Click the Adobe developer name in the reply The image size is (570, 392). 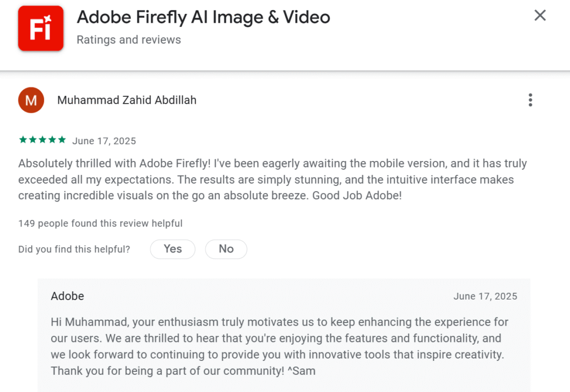67,296
